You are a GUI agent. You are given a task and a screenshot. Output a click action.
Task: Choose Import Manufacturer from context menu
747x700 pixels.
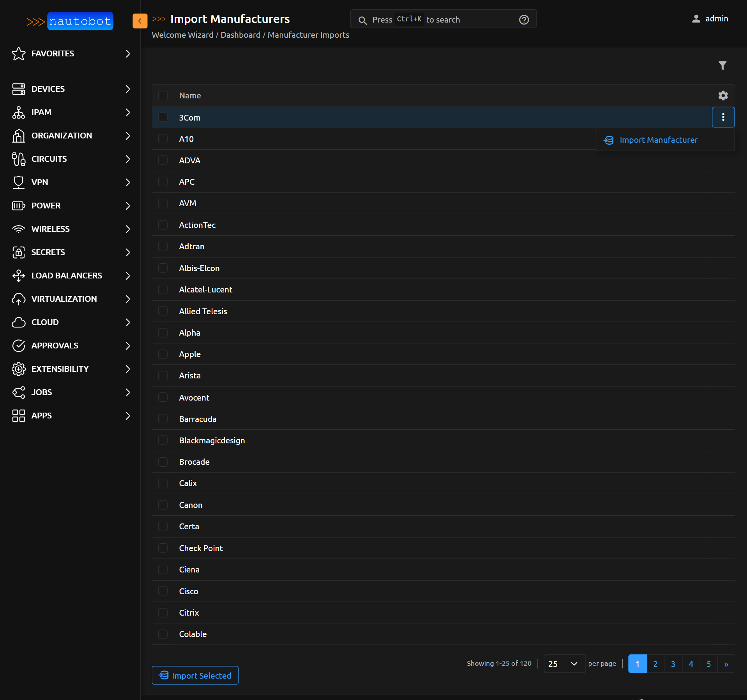pyautogui.click(x=658, y=140)
